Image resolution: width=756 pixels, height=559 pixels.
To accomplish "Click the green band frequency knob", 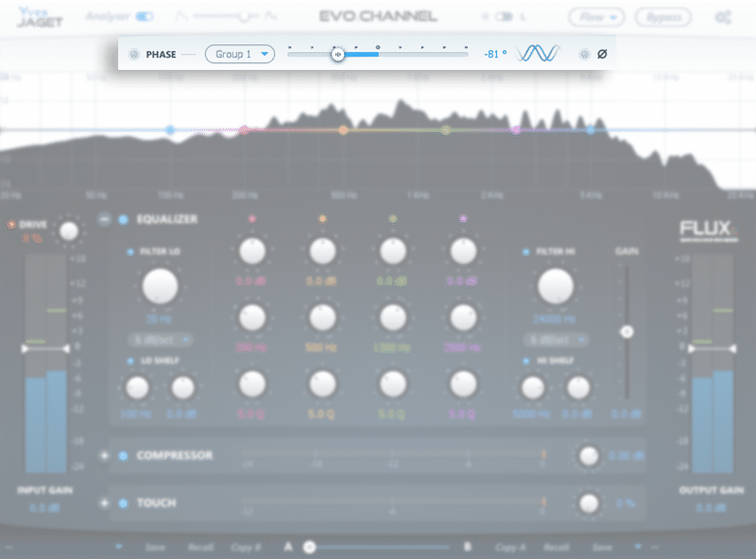I will [393, 317].
